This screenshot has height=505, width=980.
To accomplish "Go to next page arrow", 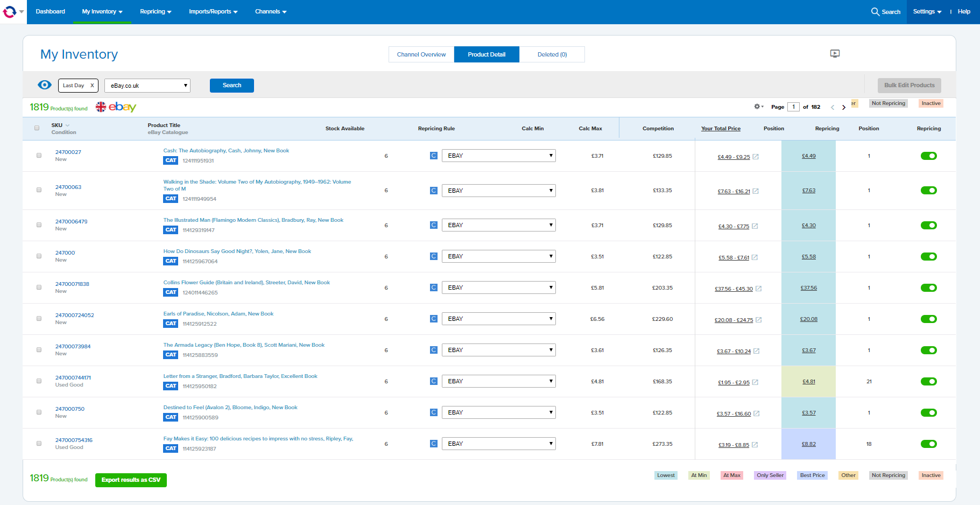I will (844, 107).
